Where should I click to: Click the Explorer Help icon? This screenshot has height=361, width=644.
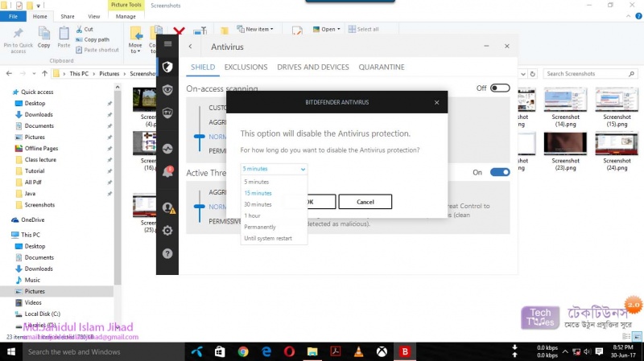click(x=638, y=16)
